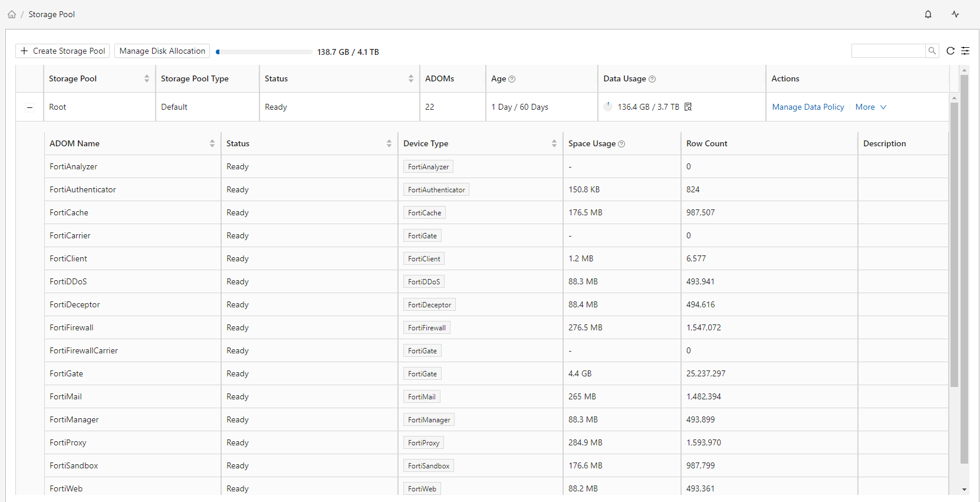Viewport: 980px width, 502px height.
Task: Click the home breadcrumb icon
Action: click(x=12, y=14)
